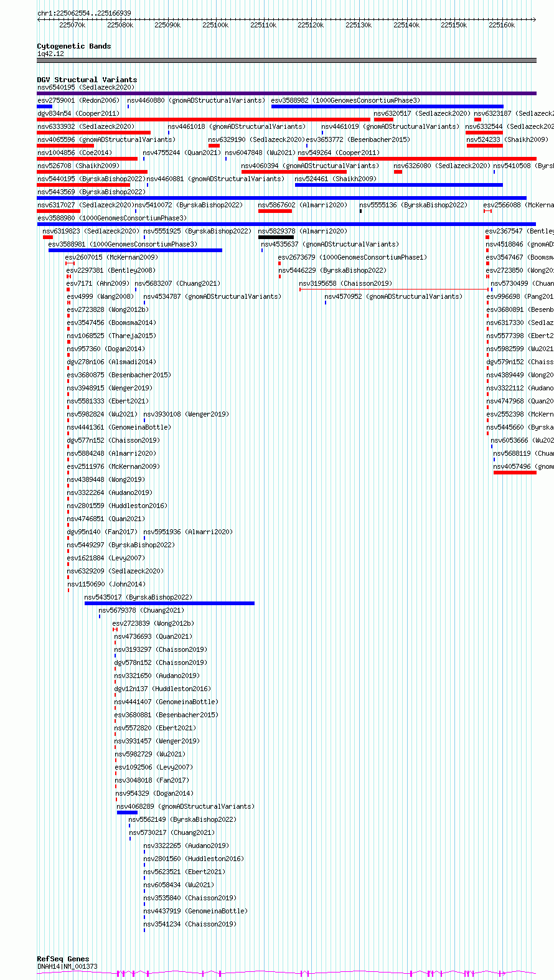Open nsv4535637 (gnomADStructuralVariants) label

pyautogui.click(x=330, y=244)
